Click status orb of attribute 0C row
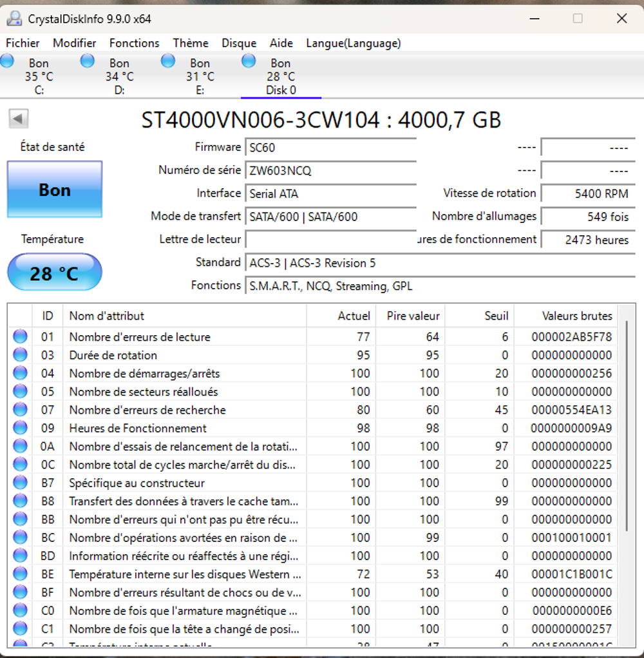This screenshot has height=658, width=644. point(20,464)
